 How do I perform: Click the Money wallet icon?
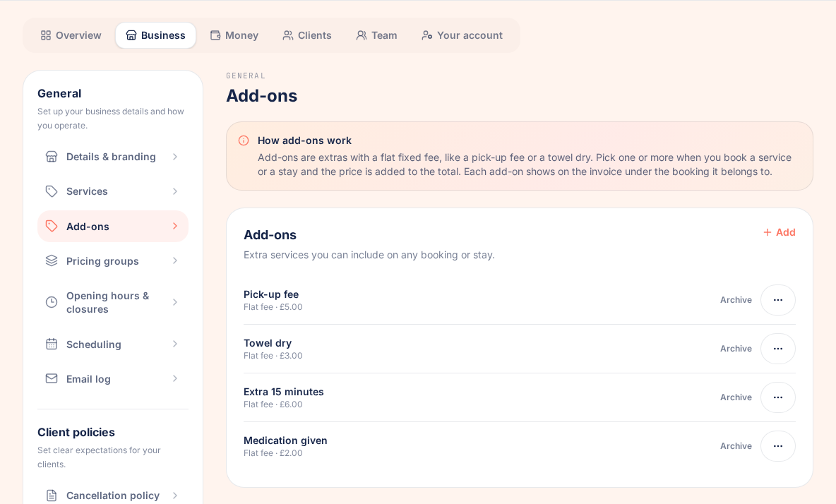[215, 35]
